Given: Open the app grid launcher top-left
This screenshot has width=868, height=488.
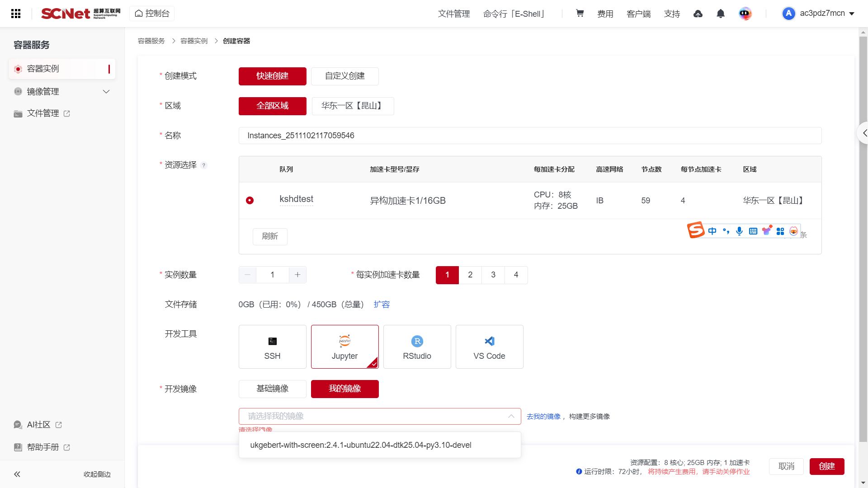Looking at the screenshot, I should (x=16, y=14).
